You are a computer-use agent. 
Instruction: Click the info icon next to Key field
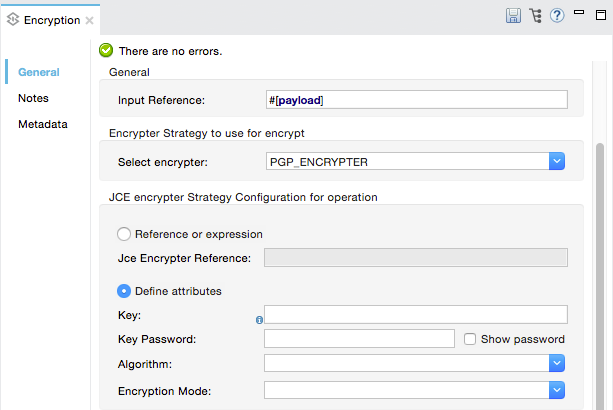(259, 320)
